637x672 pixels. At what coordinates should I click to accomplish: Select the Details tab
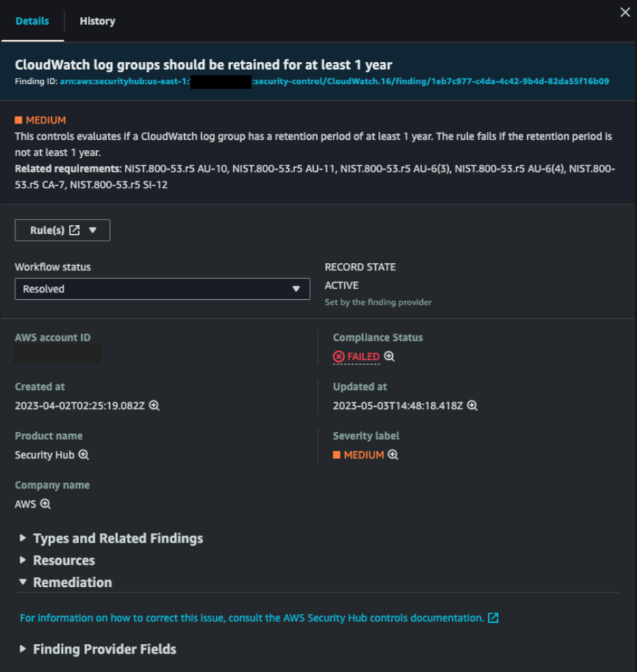pyautogui.click(x=32, y=21)
